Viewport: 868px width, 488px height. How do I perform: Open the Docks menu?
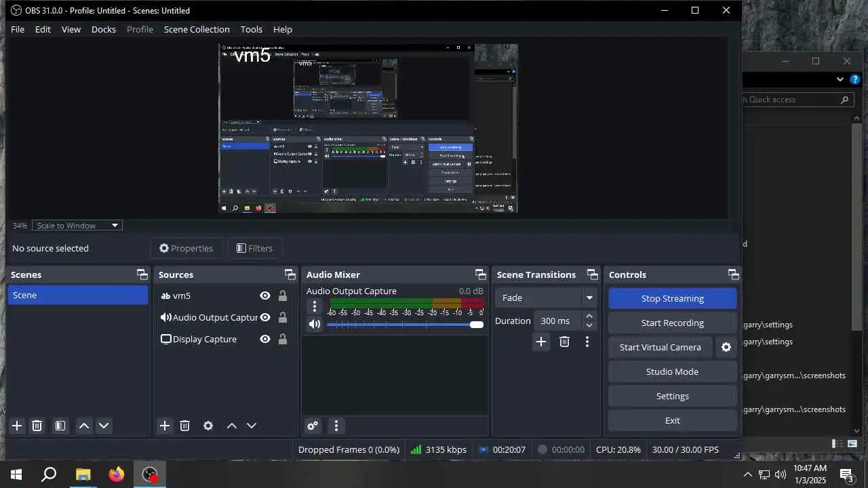[104, 29]
